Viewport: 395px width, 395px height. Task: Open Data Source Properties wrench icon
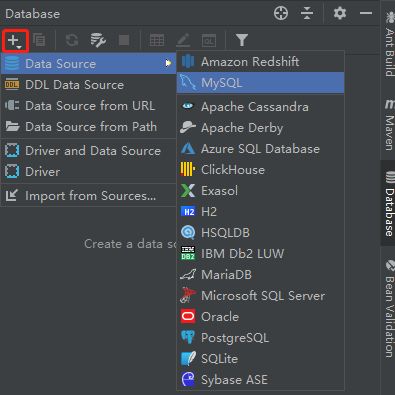(x=98, y=40)
